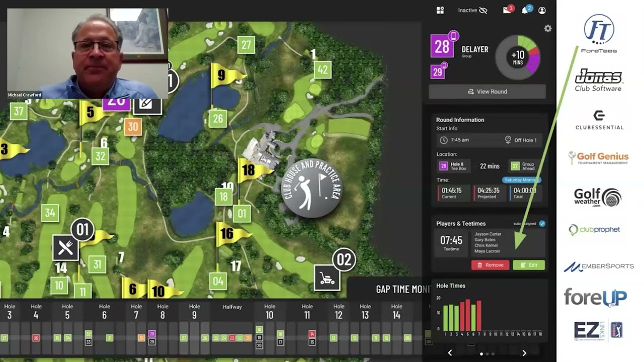Select the purple group 28 tile
The image size is (644, 362).
[x=442, y=47]
